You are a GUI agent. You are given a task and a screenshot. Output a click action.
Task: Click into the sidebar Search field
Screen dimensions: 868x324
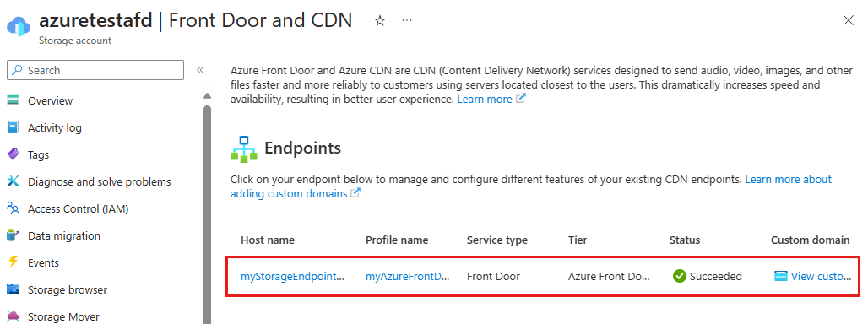(x=95, y=70)
